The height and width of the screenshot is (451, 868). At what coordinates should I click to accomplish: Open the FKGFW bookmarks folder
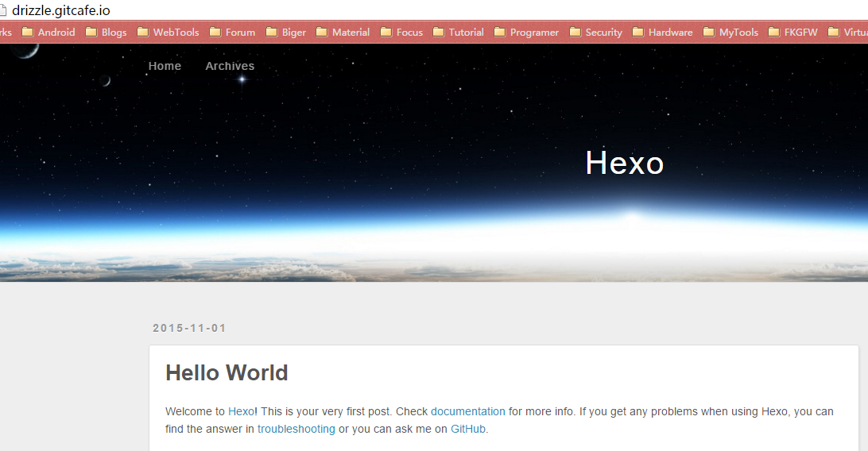[x=792, y=32]
